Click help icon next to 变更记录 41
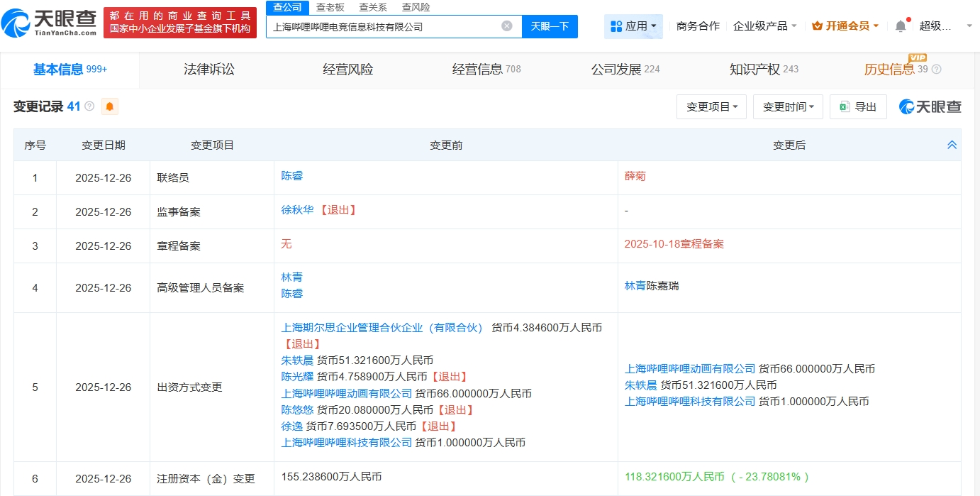The image size is (980, 496). [x=89, y=106]
